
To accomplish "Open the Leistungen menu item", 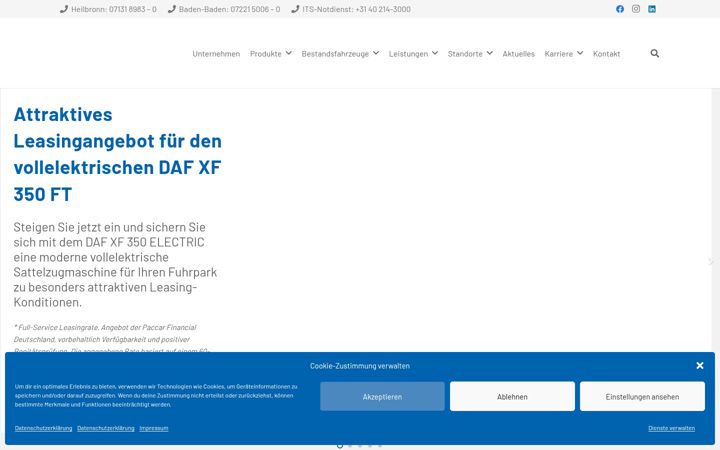I will (408, 54).
